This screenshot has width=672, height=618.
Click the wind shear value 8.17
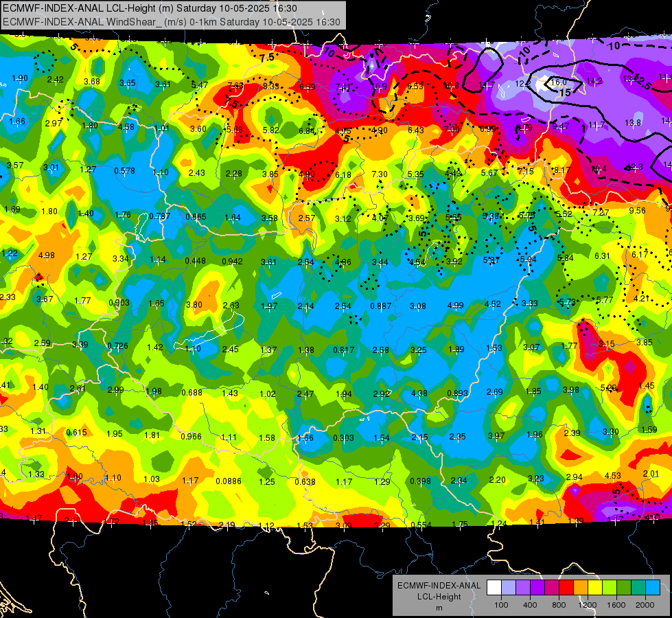click(x=562, y=170)
